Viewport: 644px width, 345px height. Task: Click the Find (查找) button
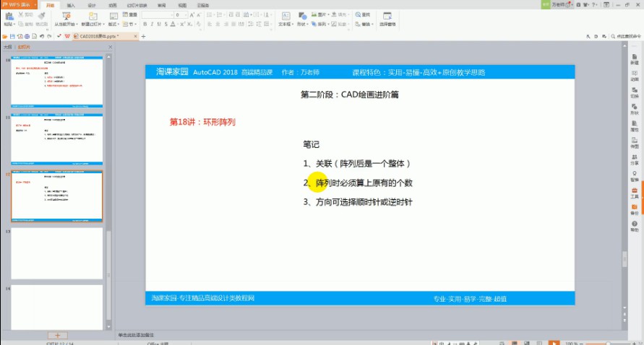[x=363, y=14]
